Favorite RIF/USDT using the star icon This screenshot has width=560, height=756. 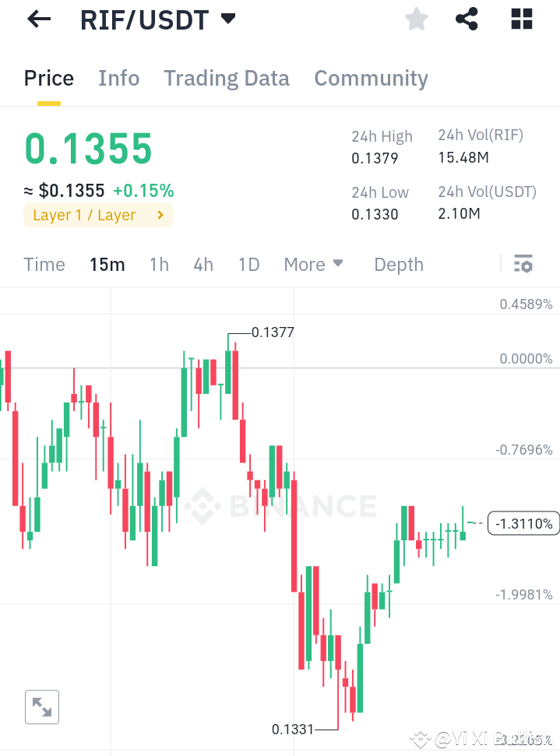point(416,19)
